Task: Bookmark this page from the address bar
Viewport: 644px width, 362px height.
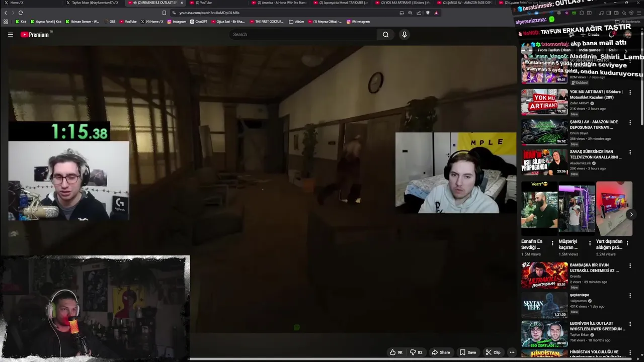Action: (164, 13)
